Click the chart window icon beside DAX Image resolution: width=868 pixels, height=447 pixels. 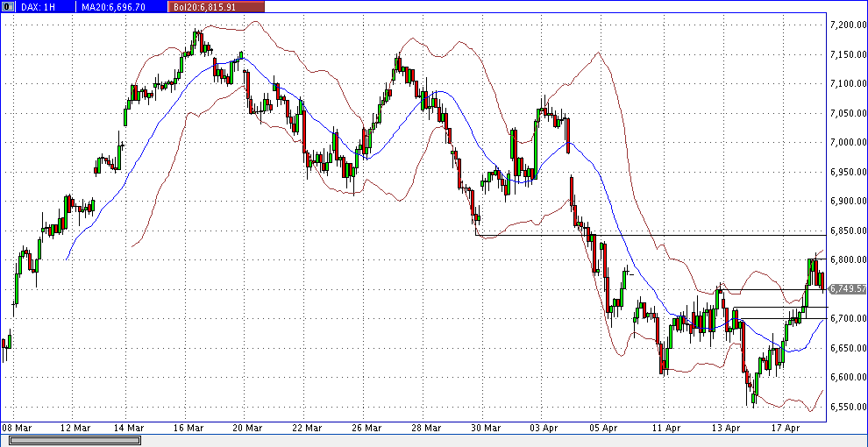coord(8,7)
